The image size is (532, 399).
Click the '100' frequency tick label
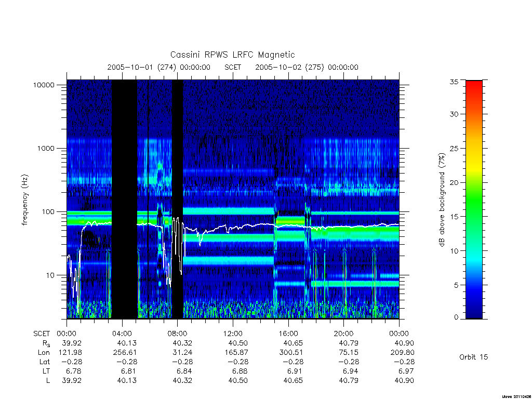click(48, 212)
